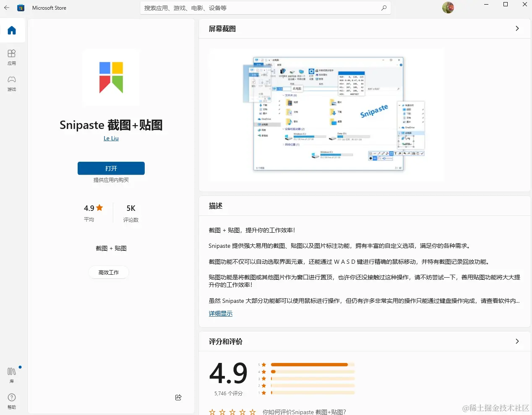Expand the 评分和评价 section chevron
Screen dimensions: 532x415
coord(517,341)
